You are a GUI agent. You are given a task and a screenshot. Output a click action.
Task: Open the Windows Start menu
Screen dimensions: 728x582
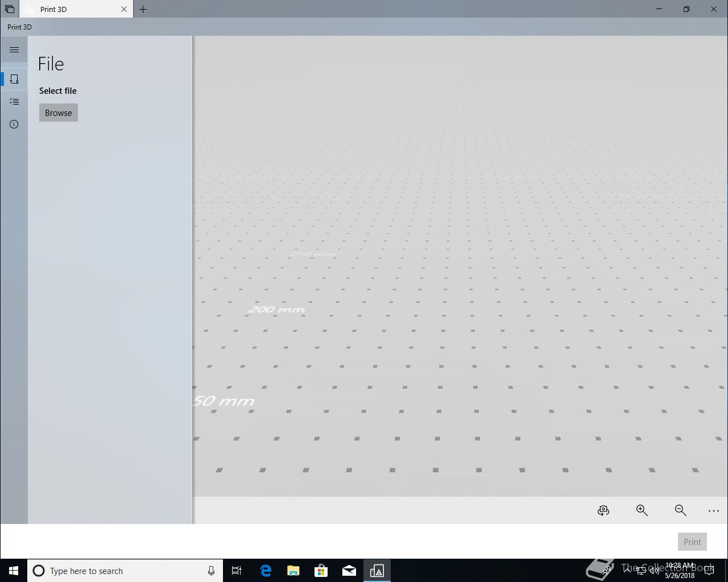coord(14,571)
